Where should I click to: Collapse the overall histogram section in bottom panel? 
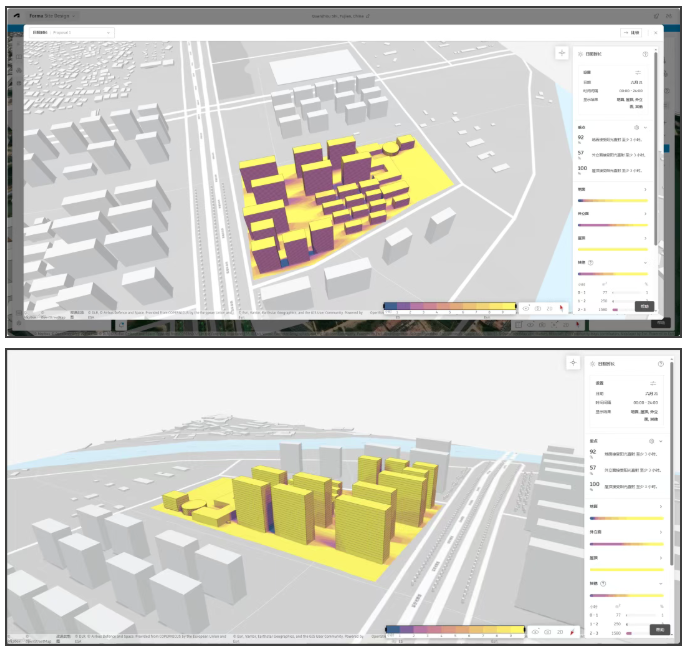click(x=661, y=584)
